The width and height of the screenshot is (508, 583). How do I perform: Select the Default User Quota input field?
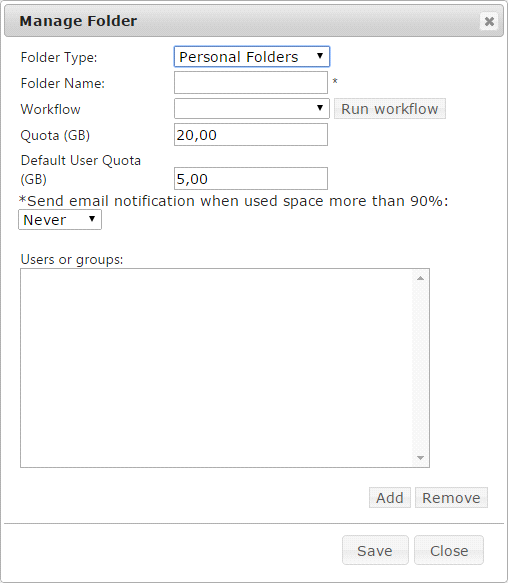coord(251,178)
